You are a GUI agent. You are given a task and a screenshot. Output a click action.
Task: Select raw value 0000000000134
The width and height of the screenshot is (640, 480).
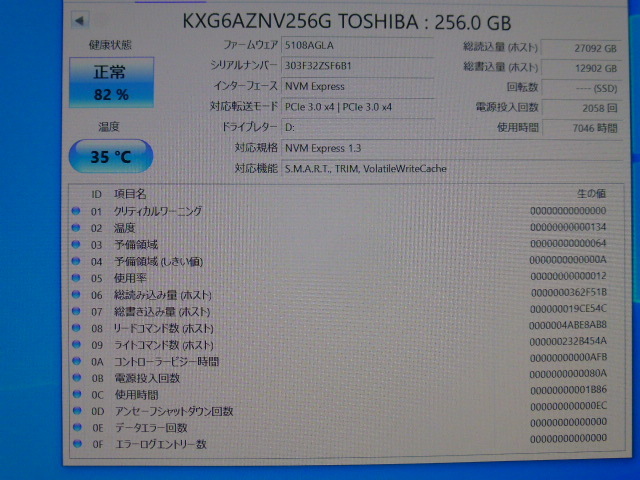pos(568,227)
